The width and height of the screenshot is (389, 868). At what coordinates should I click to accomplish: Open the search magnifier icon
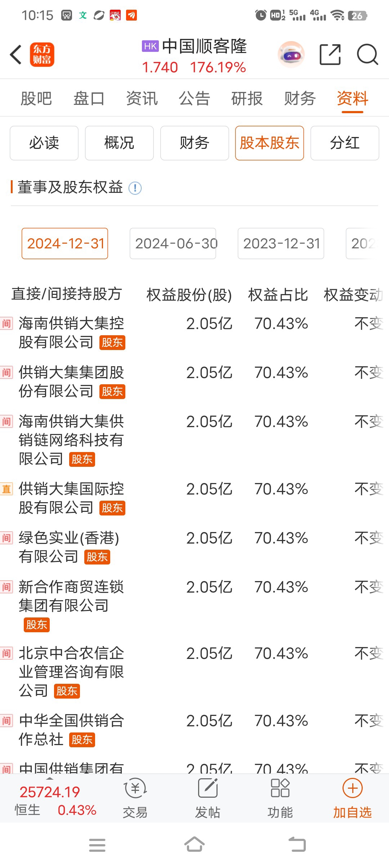pos(367,55)
